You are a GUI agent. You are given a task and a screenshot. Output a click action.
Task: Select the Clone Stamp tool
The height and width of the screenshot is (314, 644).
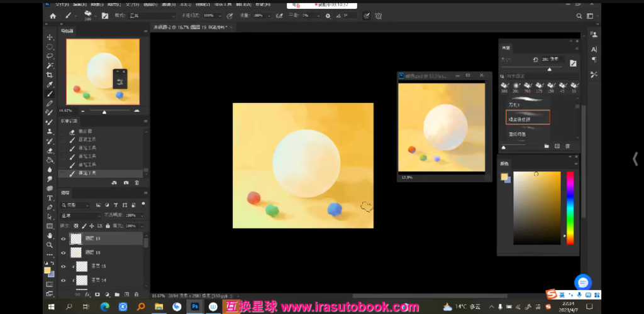[x=50, y=132]
